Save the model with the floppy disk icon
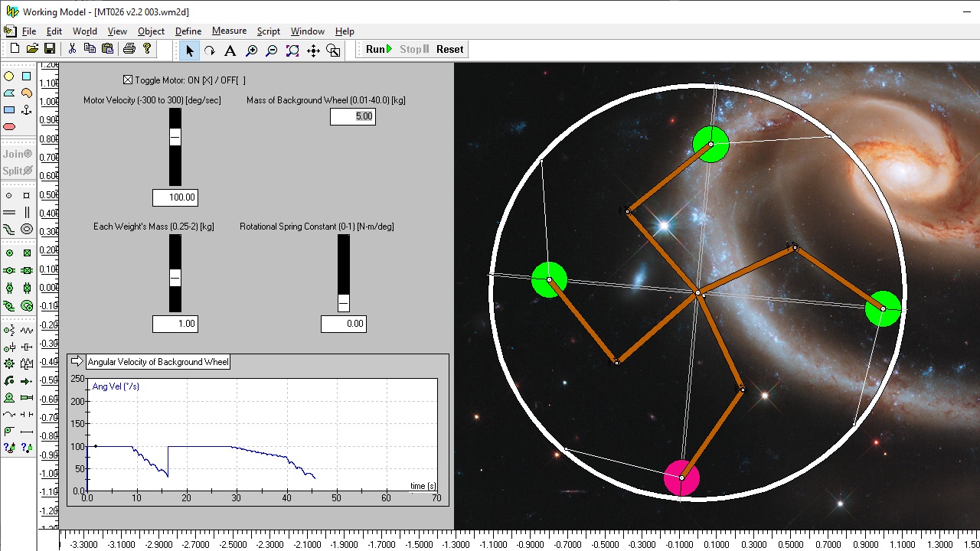Screen dimensions: 980x551 (x=50, y=49)
